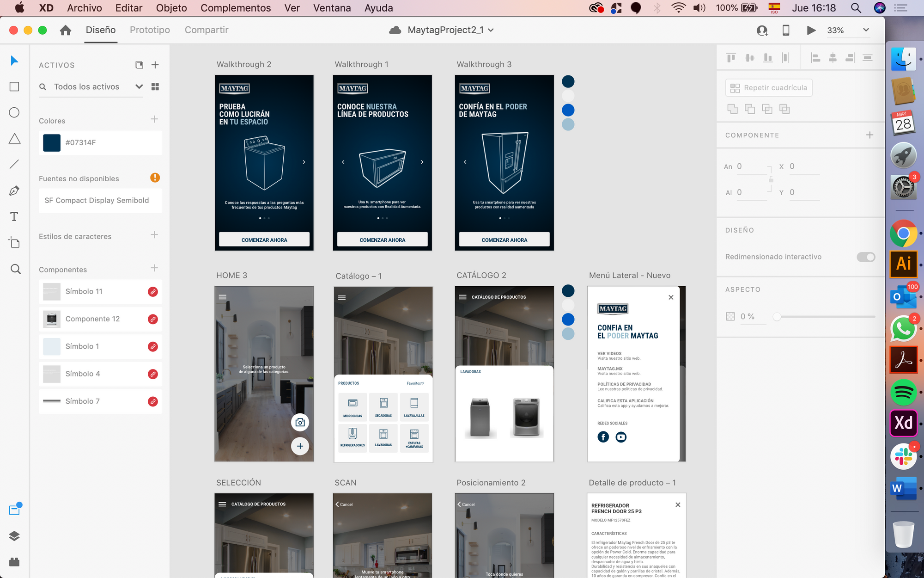Switch to the Diseño tab
Screen dimensions: 924x578
point(101,30)
